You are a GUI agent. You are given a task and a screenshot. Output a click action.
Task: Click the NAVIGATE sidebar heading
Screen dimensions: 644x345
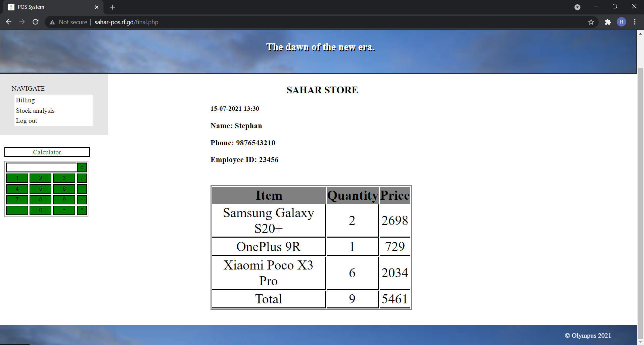click(x=28, y=89)
